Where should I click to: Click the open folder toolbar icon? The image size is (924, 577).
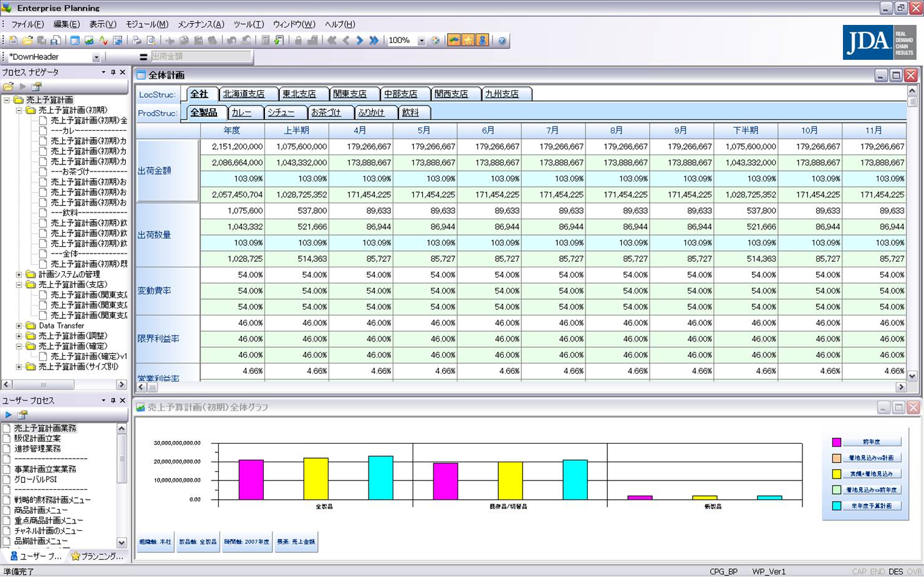pos(27,41)
